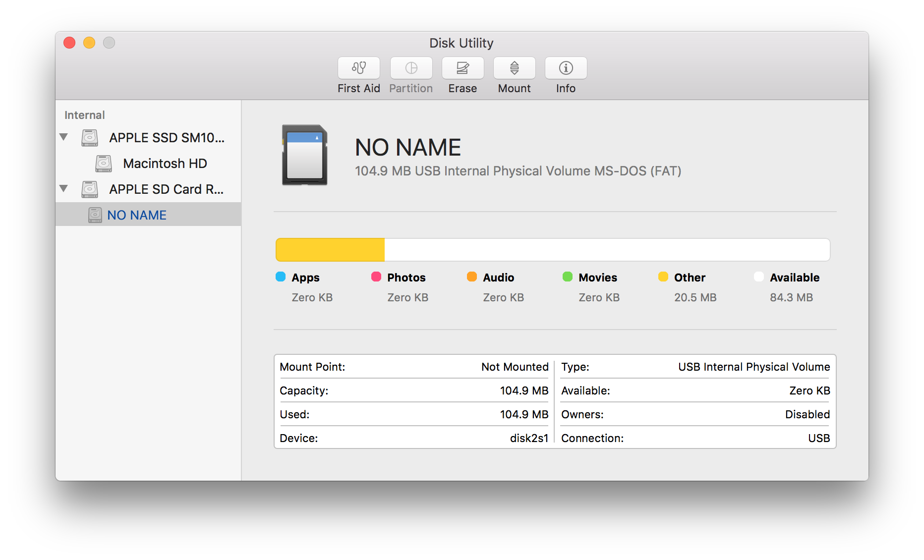The width and height of the screenshot is (924, 560).
Task: Open the Info panel via its icon
Action: (566, 68)
